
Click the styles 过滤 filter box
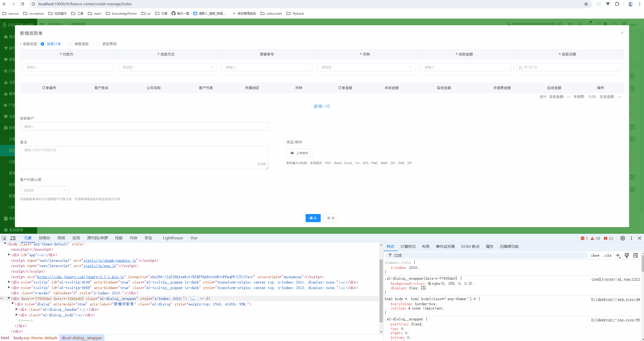[x=487, y=255]
